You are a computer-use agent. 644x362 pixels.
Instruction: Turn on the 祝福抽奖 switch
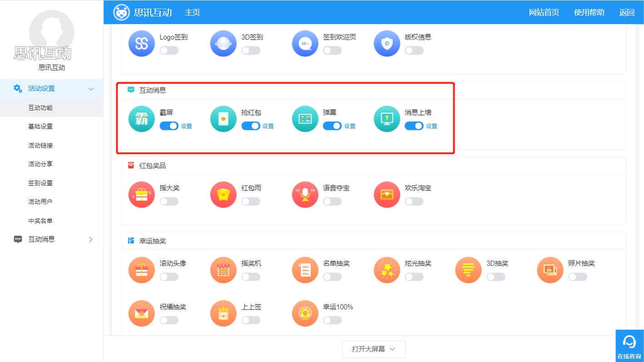click(169, 320)
